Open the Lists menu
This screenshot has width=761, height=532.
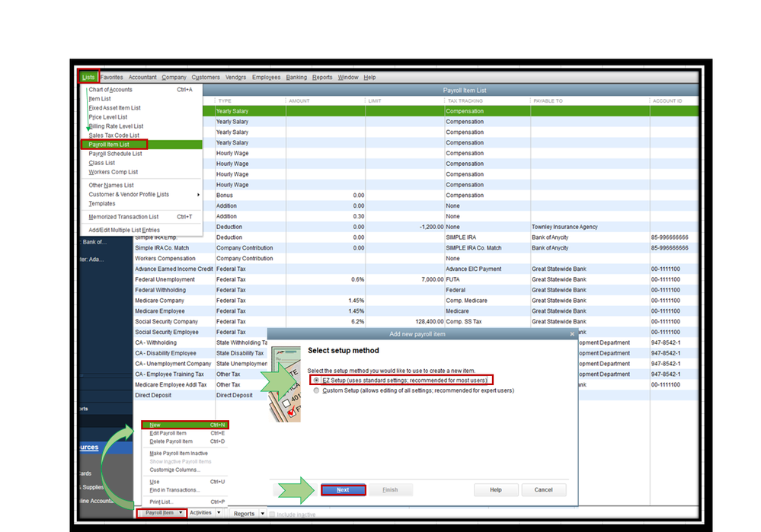(88, 77)
